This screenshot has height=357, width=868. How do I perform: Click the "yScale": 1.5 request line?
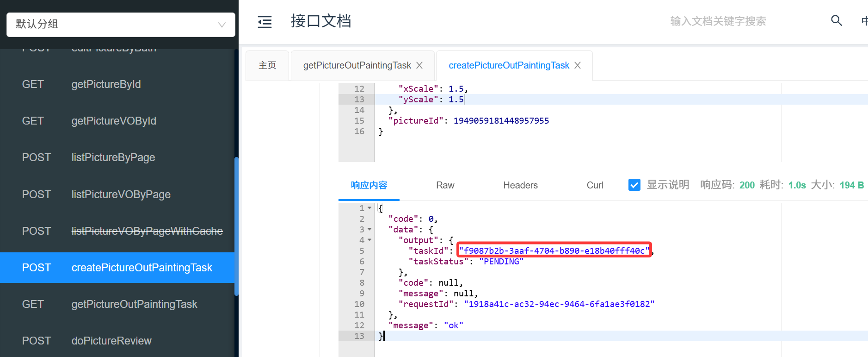click(x=431, y=100)
